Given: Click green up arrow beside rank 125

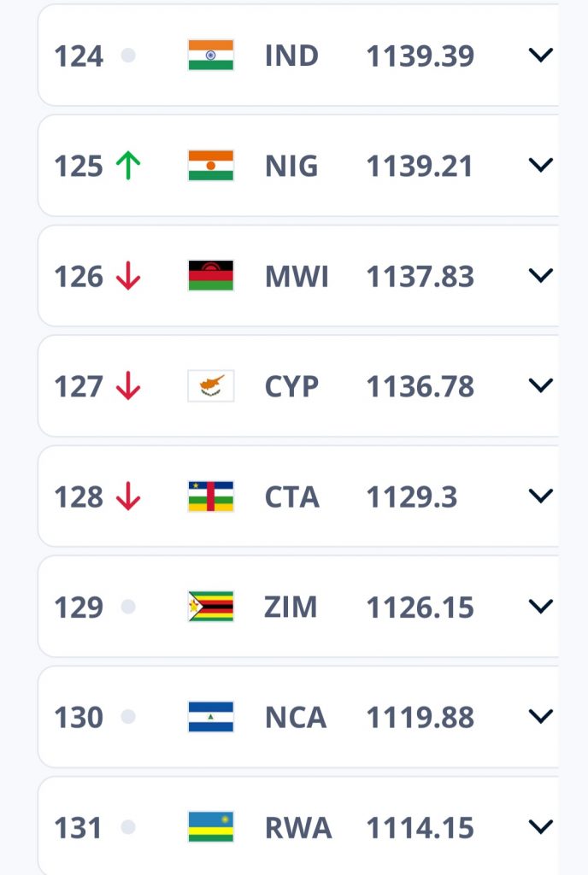Looking at the screenshot, I should [128, 166].
